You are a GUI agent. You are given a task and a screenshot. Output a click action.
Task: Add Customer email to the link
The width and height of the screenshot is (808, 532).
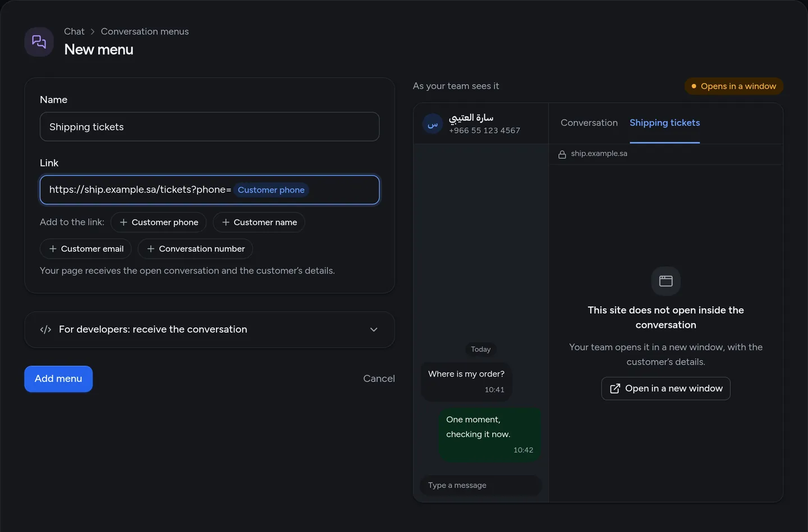(x=86, y=249)
